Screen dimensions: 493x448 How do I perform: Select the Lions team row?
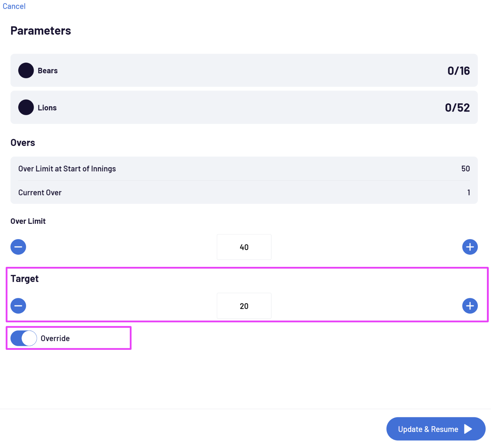pos(244,108)
